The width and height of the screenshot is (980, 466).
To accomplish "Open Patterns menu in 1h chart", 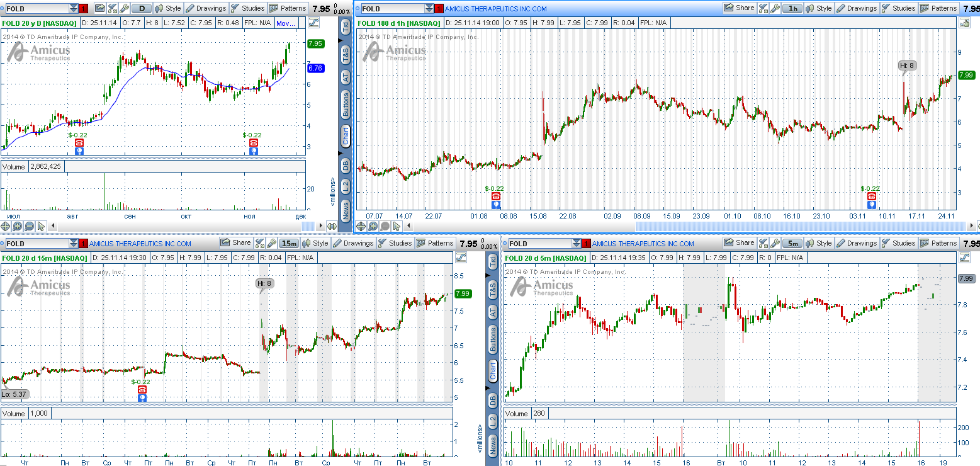I will pos(938,8).
